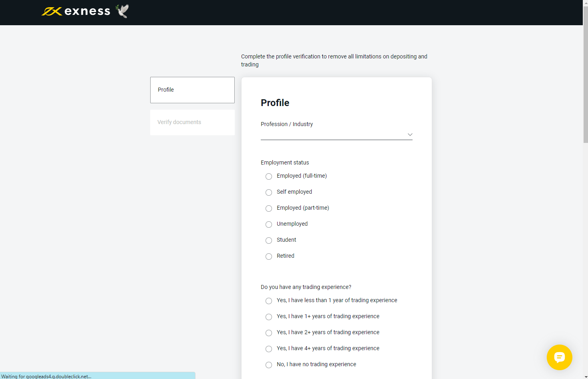Pick 4+ years of trading experience
The height and width of the screenshot is (379, 588).
(269, 349)
